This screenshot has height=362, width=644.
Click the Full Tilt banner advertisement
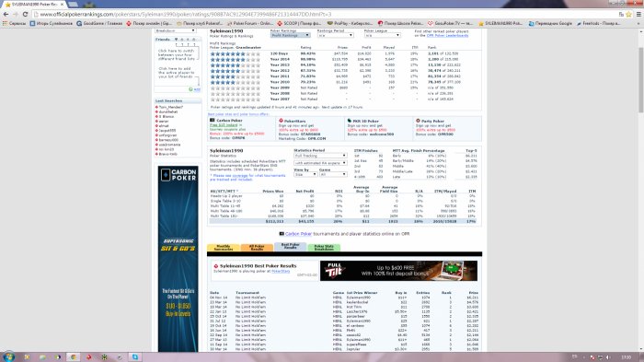click(x=398, y=271)
